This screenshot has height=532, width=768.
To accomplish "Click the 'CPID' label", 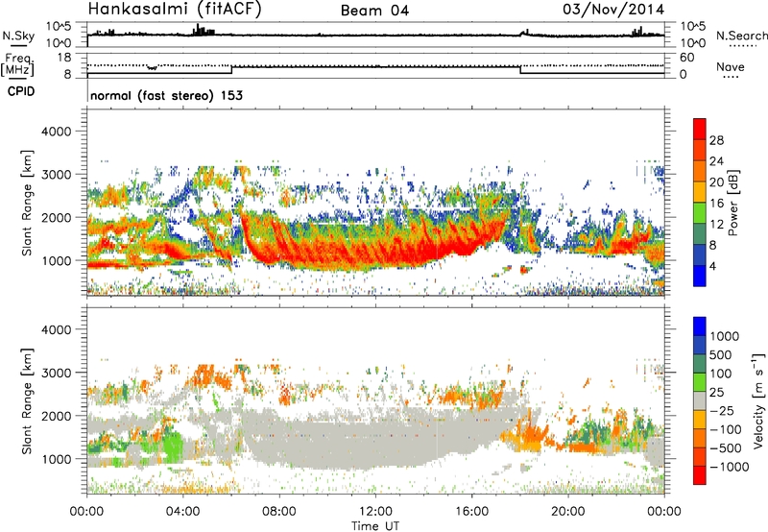I will (x=21, y=91).
